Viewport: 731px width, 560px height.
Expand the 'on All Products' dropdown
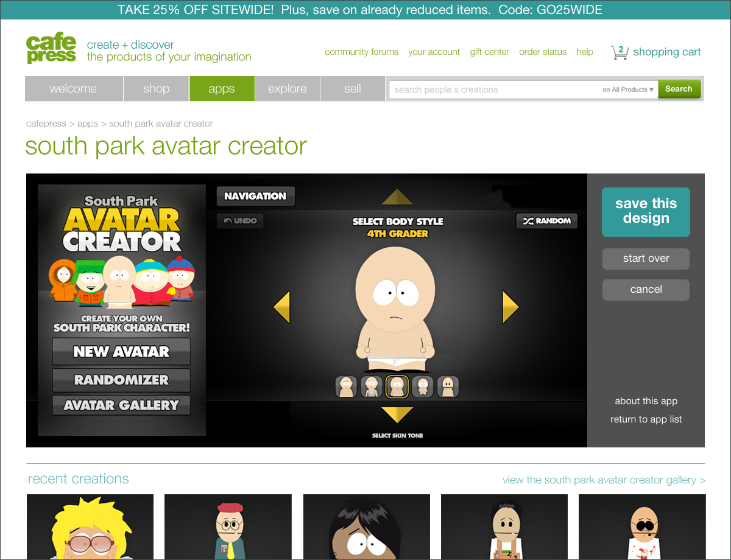628,89
